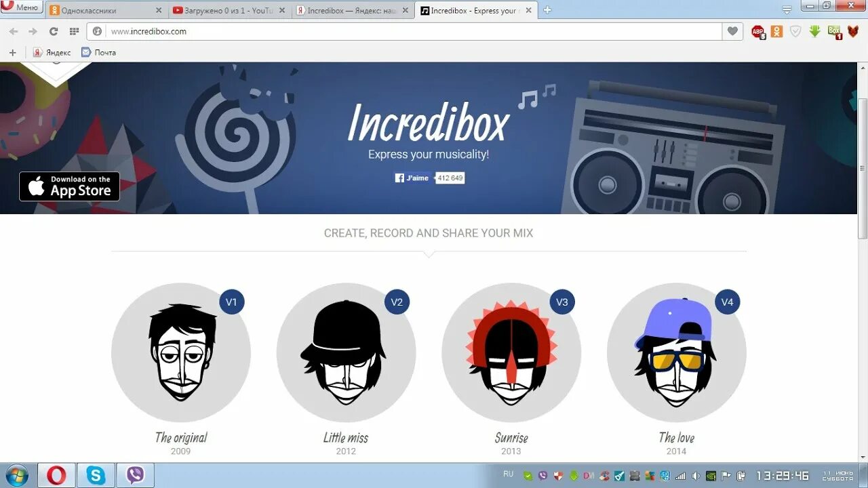Open the green download arrow extension
Screen dimensions: 868x488
pyautogui.click(x=815, y=31)
